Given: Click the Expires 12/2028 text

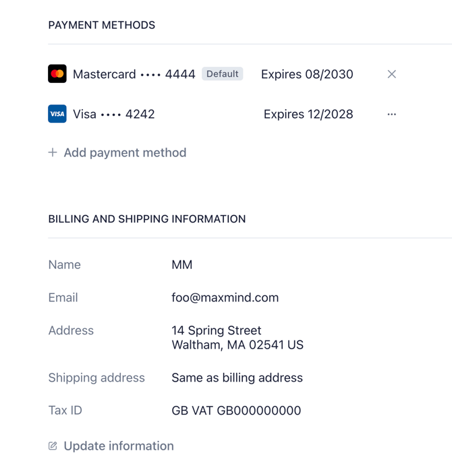Looking at the screenshot, I should click(x=308, y=114).
